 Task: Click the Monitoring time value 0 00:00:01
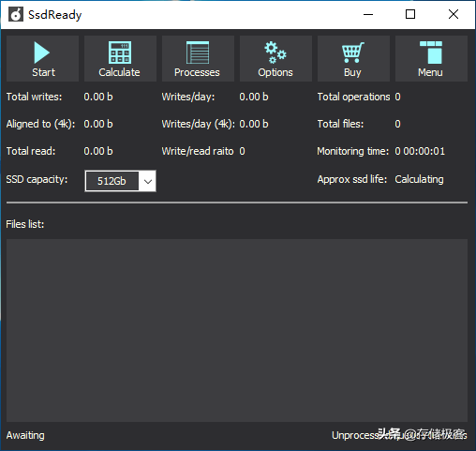[420, 151]
